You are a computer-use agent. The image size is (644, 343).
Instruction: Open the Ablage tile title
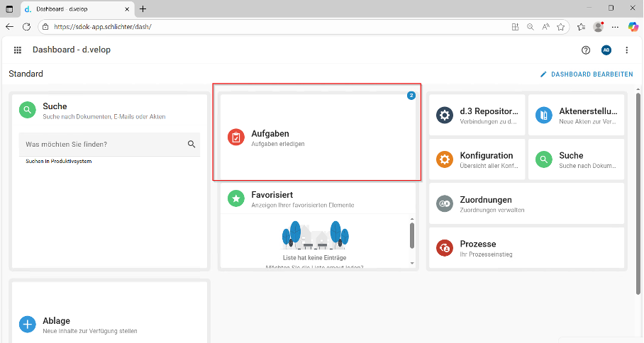coord(56,321)
